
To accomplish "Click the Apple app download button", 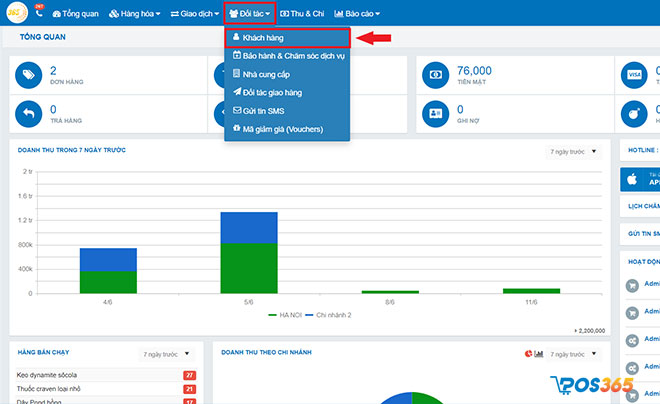I will 640,179.
